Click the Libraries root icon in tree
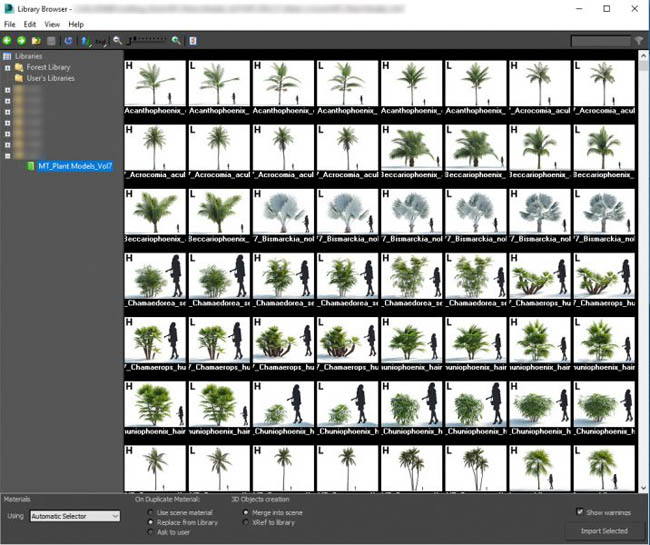650x545 pixels. tap(7, 56)
